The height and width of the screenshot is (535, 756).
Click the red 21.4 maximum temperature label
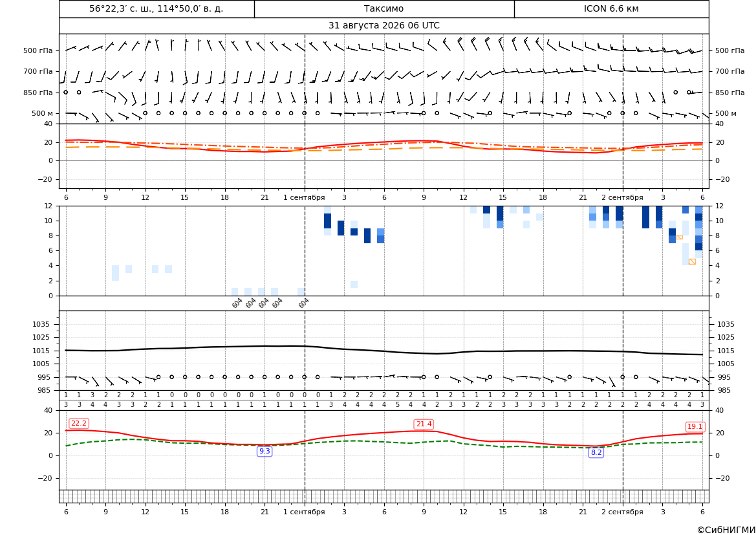point(424,424)
